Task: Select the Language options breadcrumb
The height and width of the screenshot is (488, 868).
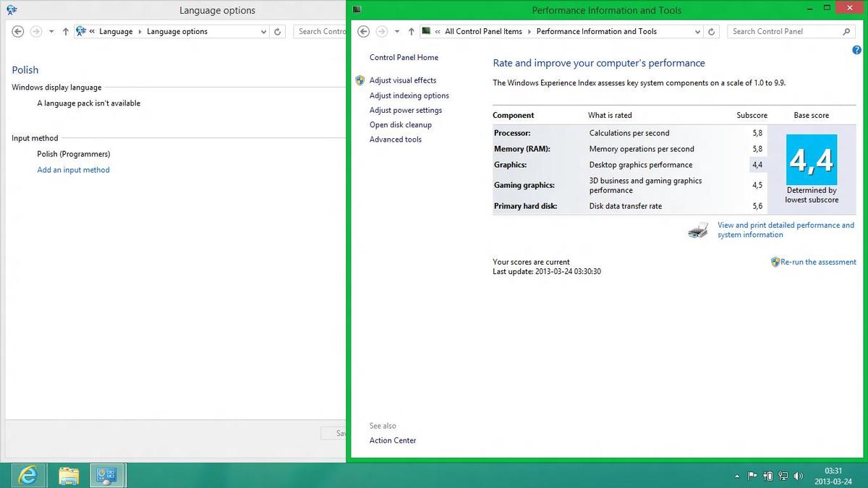Action: (x=177, y=32)
